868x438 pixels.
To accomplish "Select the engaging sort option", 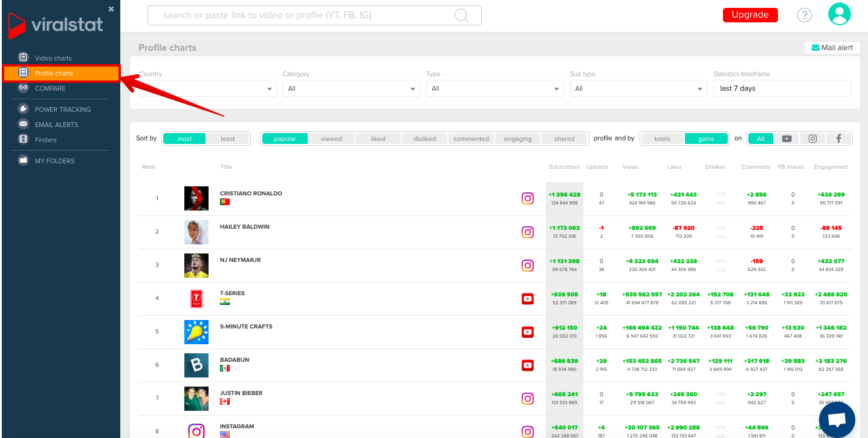I will click(518, 139).
